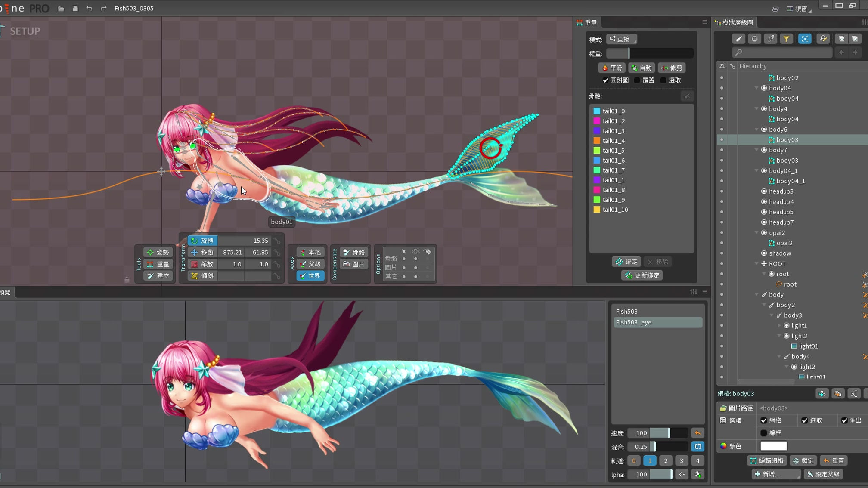
Task: Collapse the body6 slot node
Action: click(756, 129)
